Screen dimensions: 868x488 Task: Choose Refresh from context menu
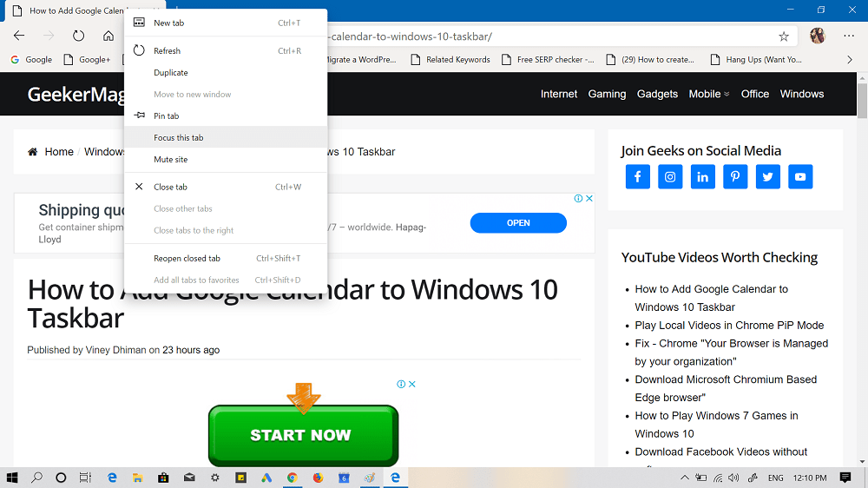(226, 51)
